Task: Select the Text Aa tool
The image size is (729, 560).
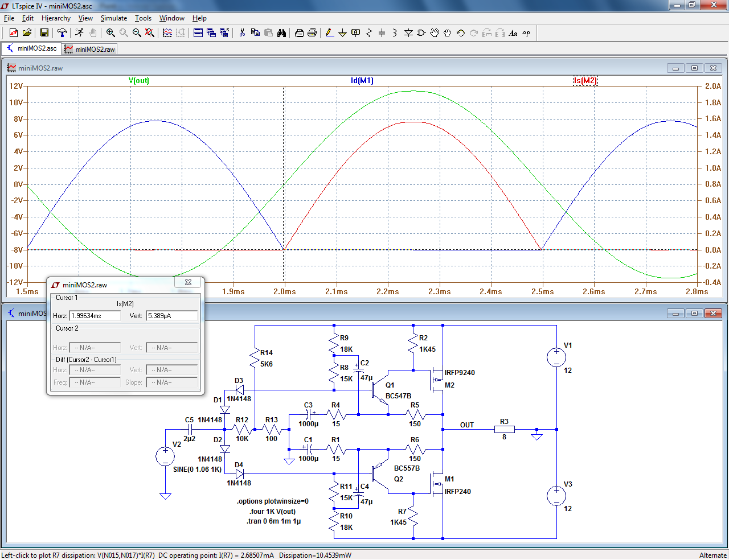Action: click(x=513, y=33)
